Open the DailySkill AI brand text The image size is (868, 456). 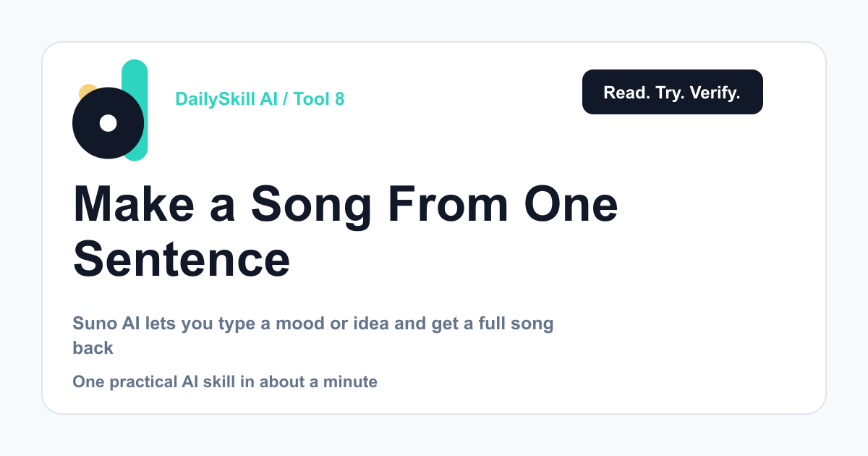[x=226, y=99]
